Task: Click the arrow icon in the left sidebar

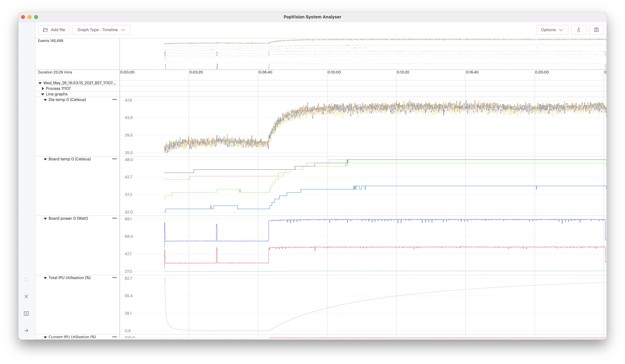Action: click(26, 330)
